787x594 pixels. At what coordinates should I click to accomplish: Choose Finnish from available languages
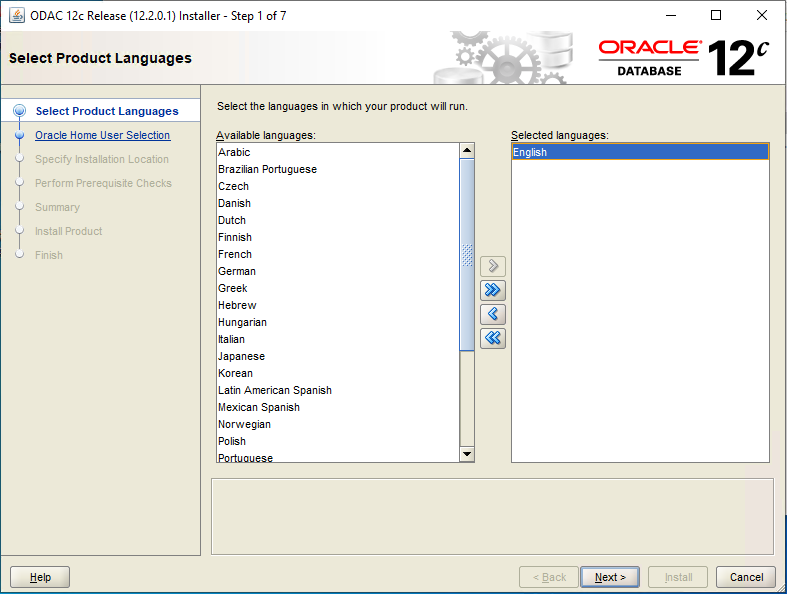click(x=338, y=237)
